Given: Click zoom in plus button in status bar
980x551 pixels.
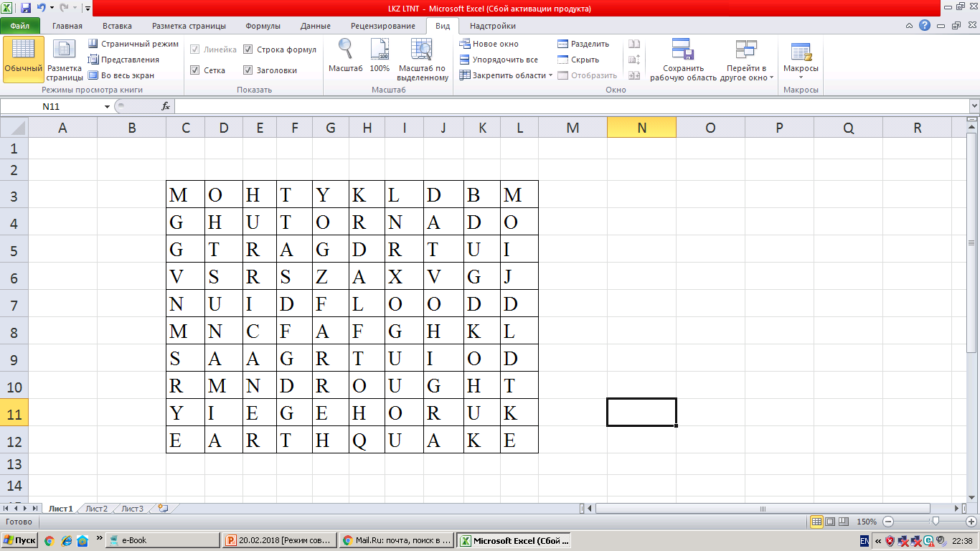Looking at the screenshot, I should pyautogui.click(x=971, y=522).
